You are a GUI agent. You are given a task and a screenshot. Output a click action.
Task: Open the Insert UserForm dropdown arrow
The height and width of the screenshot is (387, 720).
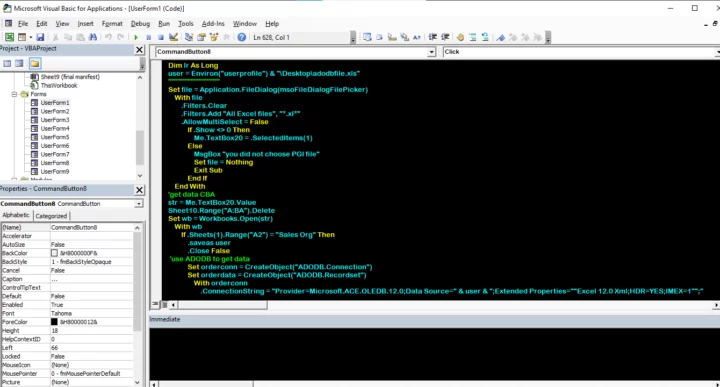[x=30, y=37]
